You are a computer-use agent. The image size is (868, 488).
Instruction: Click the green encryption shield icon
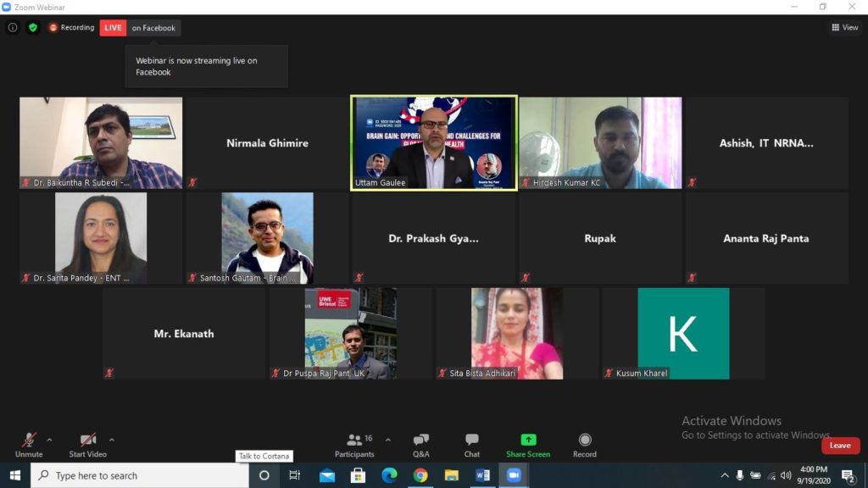coord(33,27)
